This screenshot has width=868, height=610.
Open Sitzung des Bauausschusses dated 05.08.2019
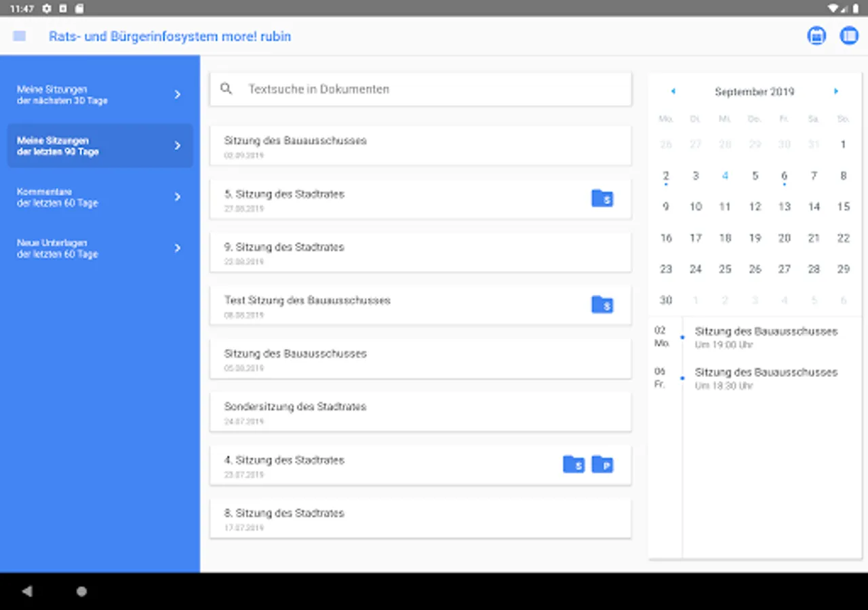click(420, 359)
